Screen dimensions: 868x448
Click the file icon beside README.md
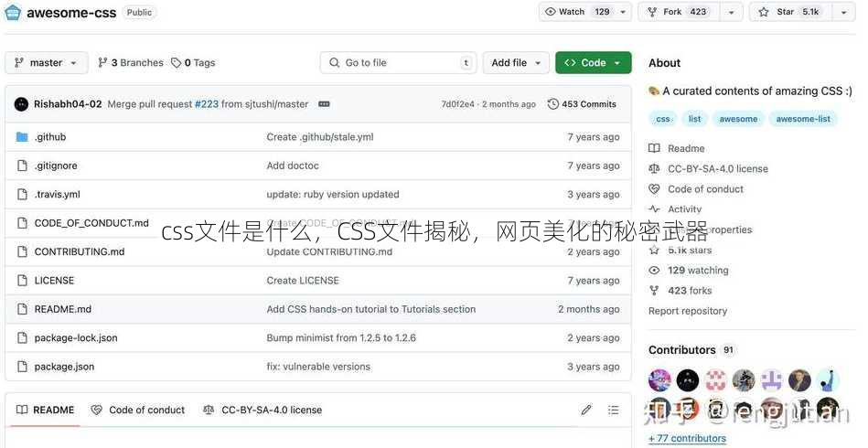22,310
